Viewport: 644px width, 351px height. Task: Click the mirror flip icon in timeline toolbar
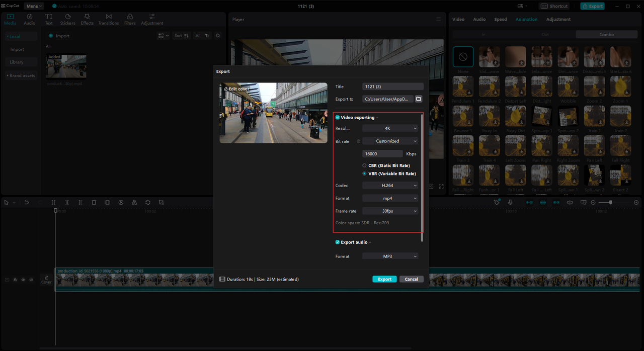coord(134,202)
